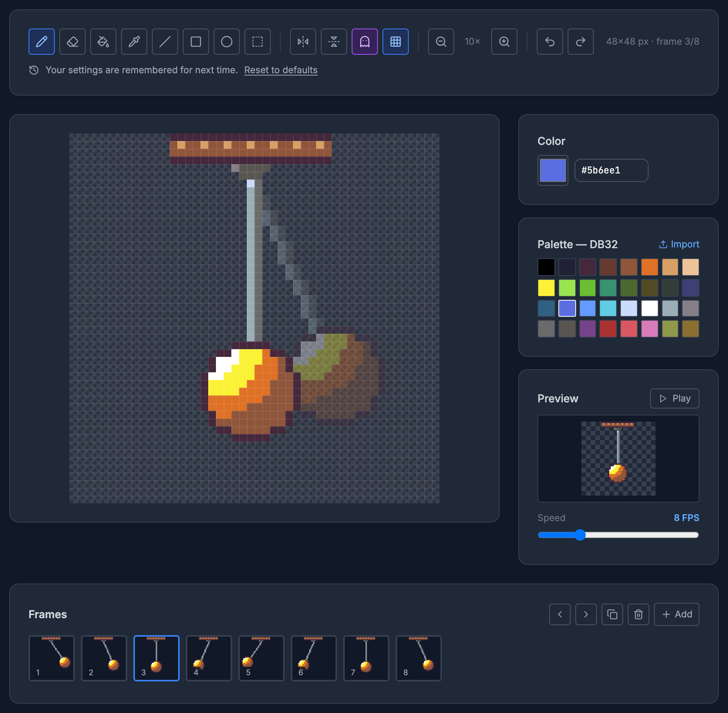Toggle onion skin ghost overlay
728x713 pixels.
[365, 42]
